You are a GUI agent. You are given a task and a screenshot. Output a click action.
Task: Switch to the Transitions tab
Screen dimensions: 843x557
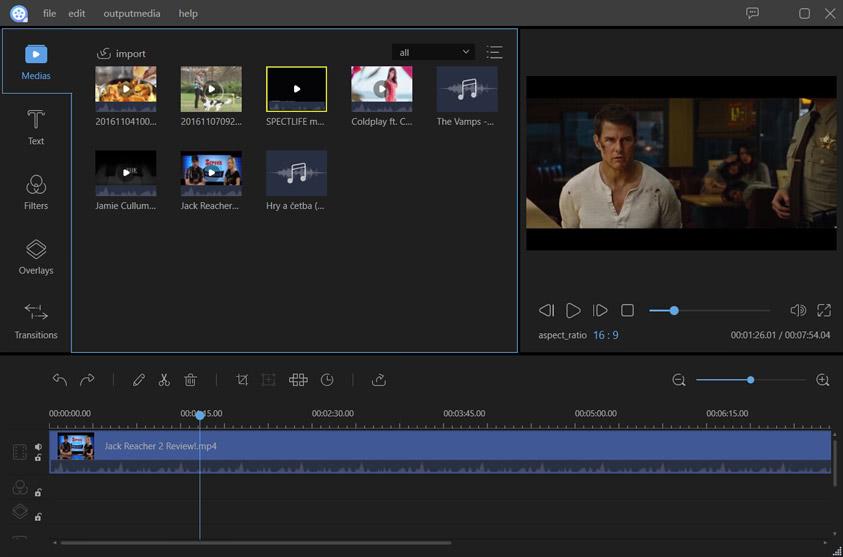click(36, 321)
